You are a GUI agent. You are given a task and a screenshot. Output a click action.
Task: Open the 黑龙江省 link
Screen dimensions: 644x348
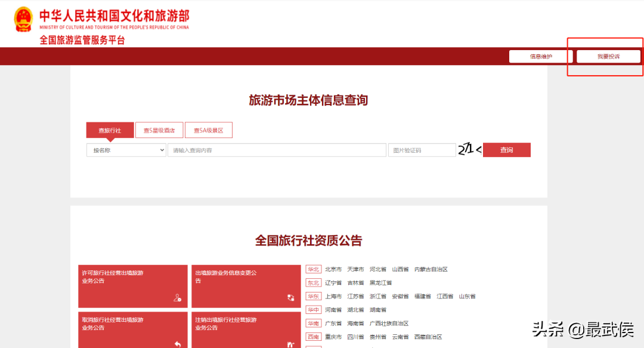[x=380, y=283]
